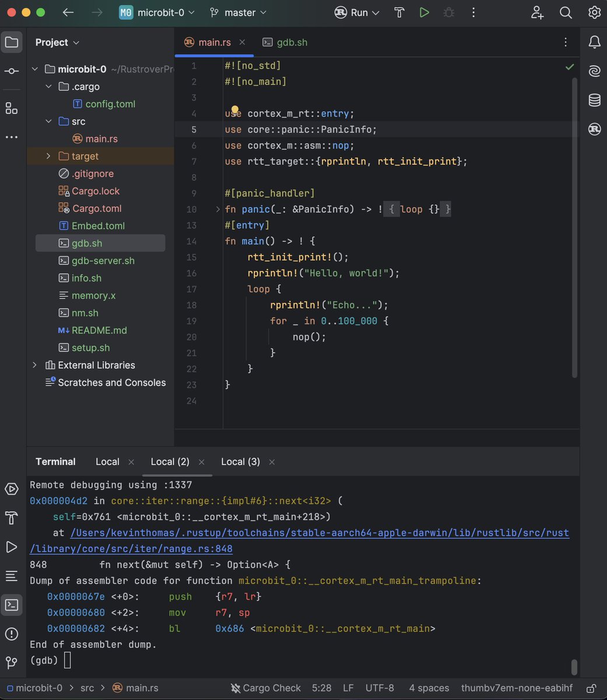Open the microbit-0 project dropdown
Image resolution: width=607 pixels, height=700 pixels.
click(x=157, y=12)
